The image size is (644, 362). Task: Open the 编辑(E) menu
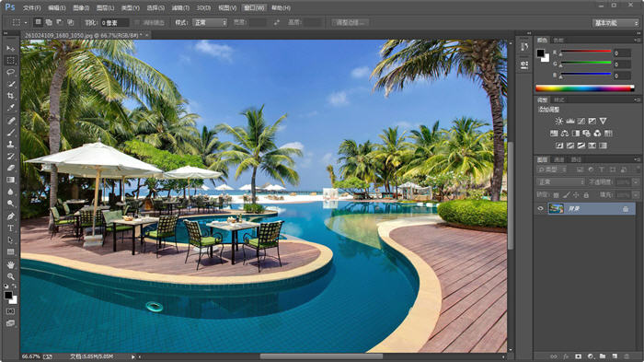(x=57, y=7)
